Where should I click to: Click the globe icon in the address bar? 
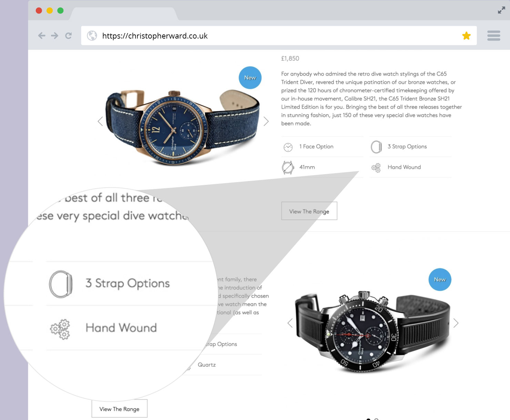[x=92, y=36]
